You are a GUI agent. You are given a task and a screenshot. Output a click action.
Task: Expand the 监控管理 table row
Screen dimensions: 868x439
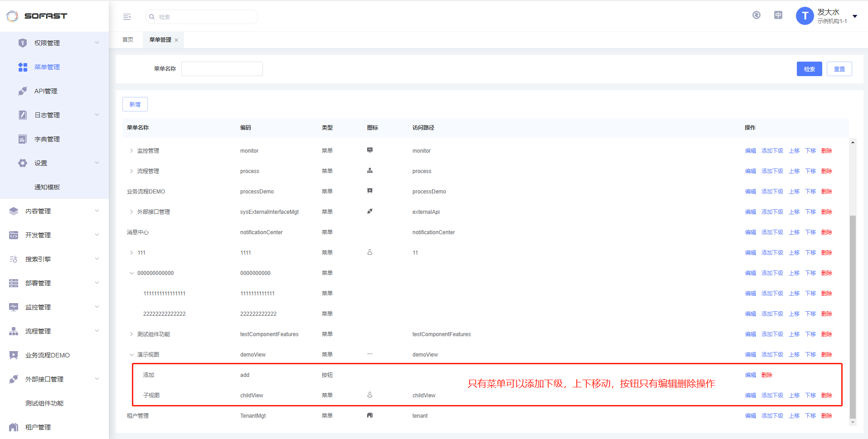(x=131, y=151)
